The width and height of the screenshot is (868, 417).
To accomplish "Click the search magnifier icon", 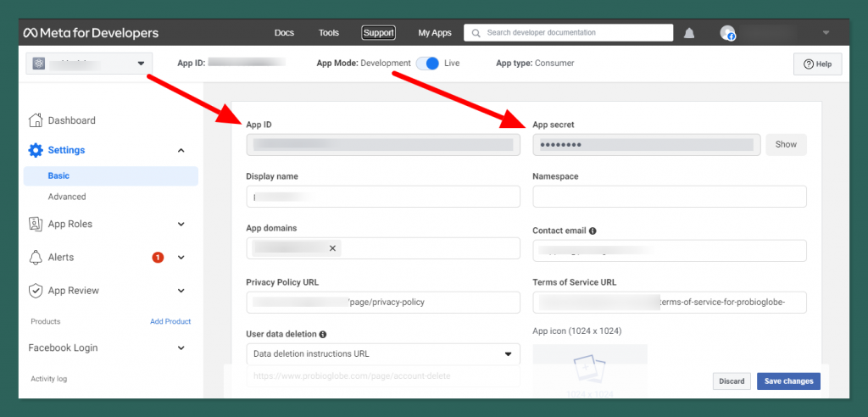I will click(x=476, y=33).
